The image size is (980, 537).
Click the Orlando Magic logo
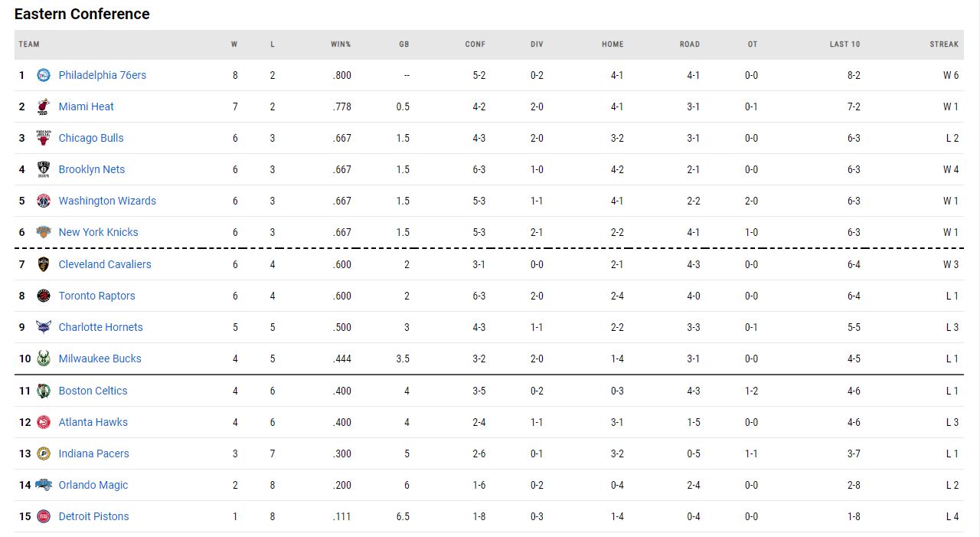point(44,485)
